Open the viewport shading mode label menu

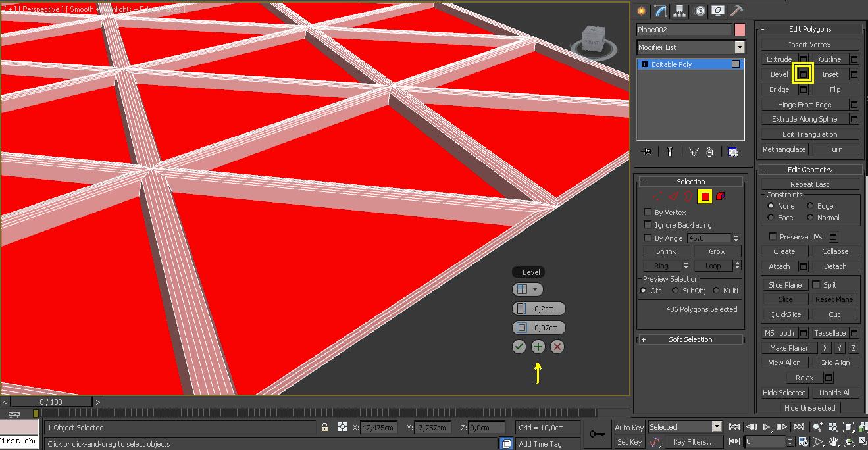point(125,10)
